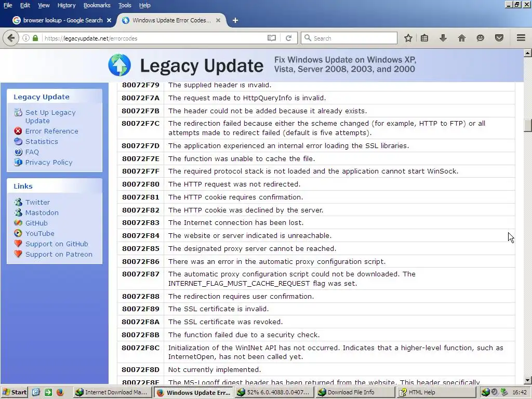532x399 pixels.
Task: Select Windows Update Error Codes tab
Action: tap(171, 20)
